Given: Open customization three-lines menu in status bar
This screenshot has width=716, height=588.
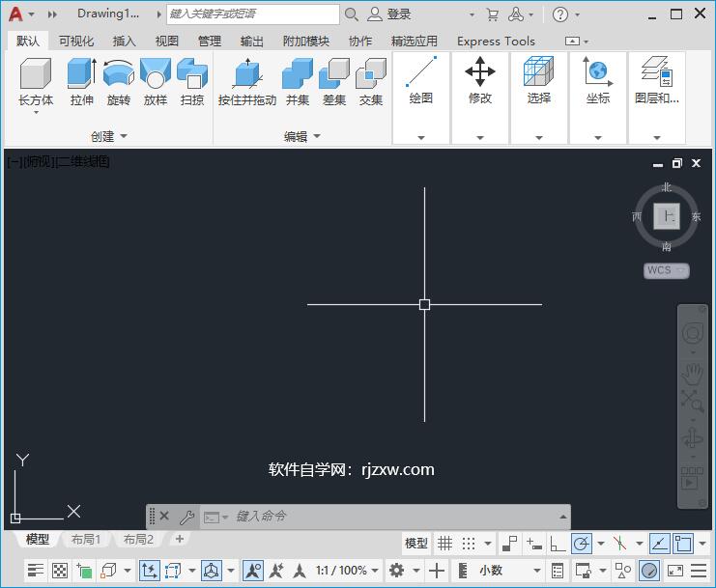Looking at the screenshot, I should pos(699,571).
